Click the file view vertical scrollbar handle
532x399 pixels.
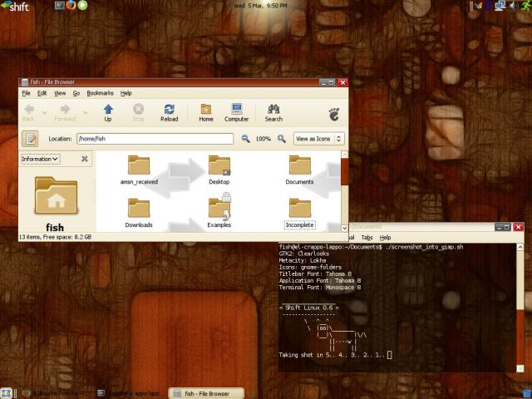(x=344, y=172)
